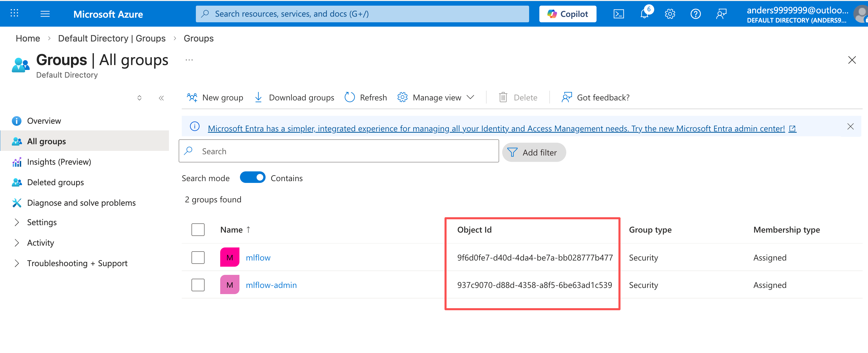Open the Azure Cloud Shell
The width and height of the screenshot is (868, 353).
pyautogui.click(x=619, y=14)
